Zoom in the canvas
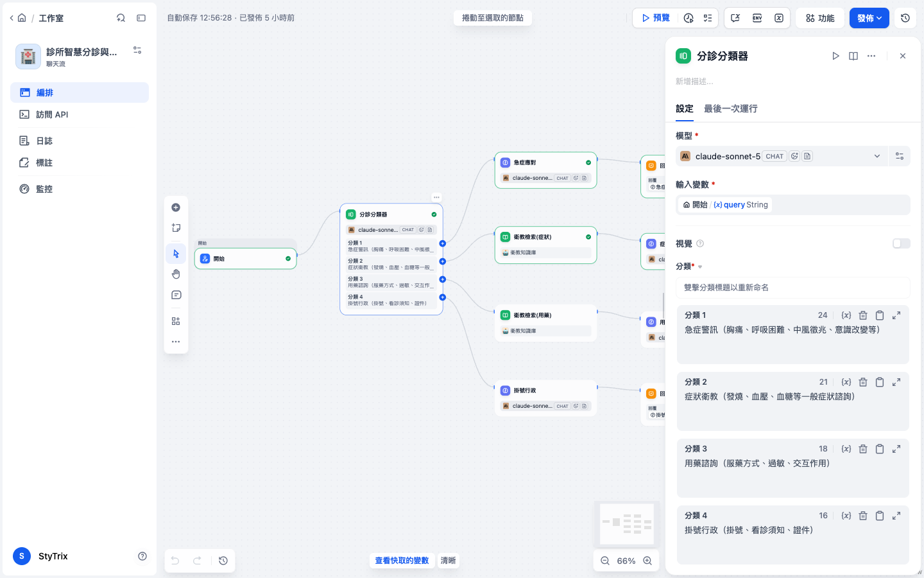This screenshot has height=578, width=924. (x=647, y=561)
